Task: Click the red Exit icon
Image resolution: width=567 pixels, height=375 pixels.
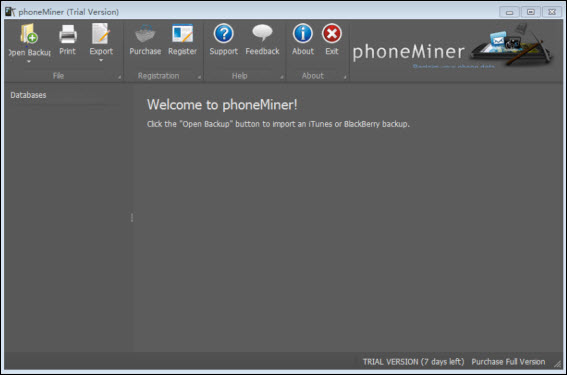Action: point(332,34)
